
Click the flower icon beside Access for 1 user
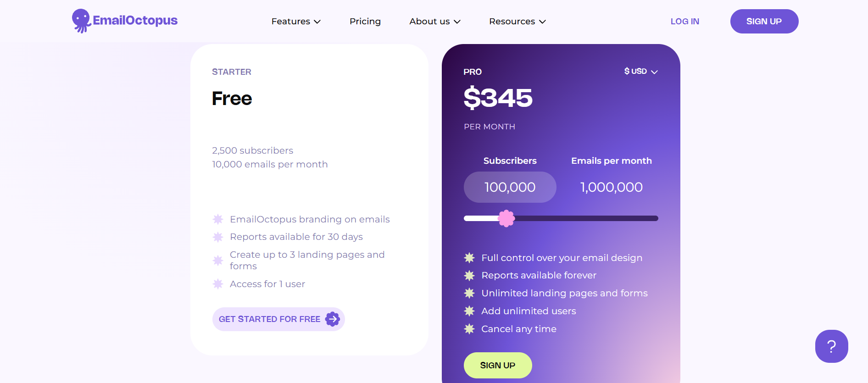[218, 284]
